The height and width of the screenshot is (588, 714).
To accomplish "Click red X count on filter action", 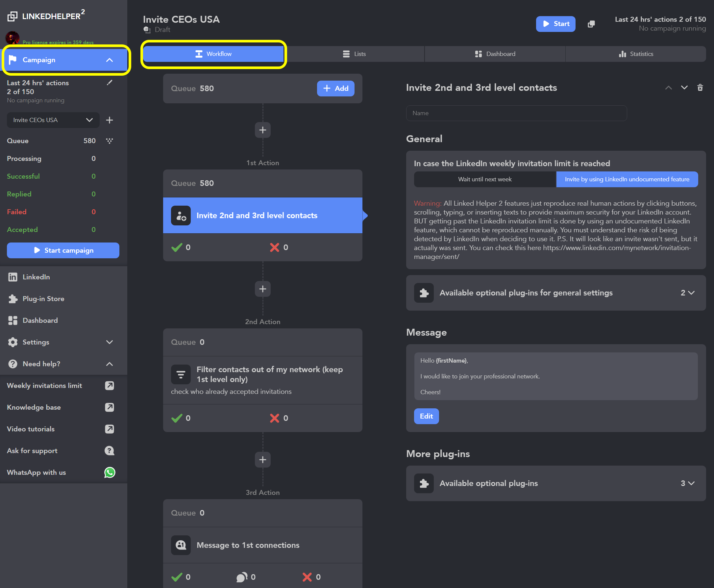I will click(x=279, y=418).
